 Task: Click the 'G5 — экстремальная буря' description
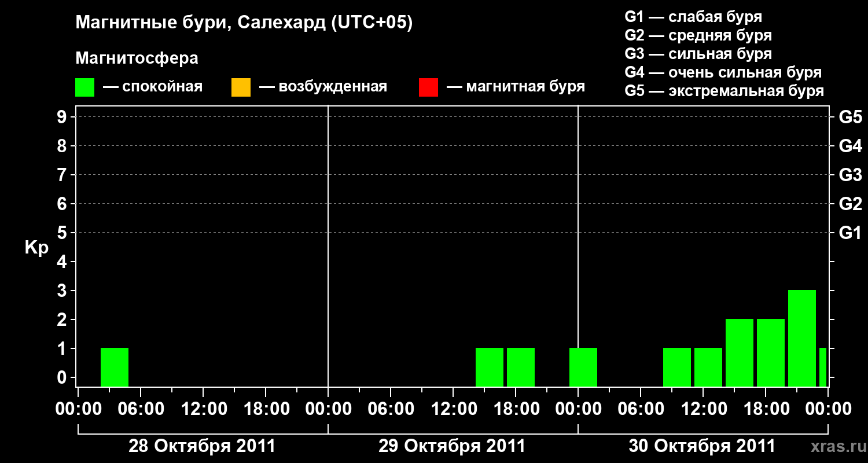point(724,91)
